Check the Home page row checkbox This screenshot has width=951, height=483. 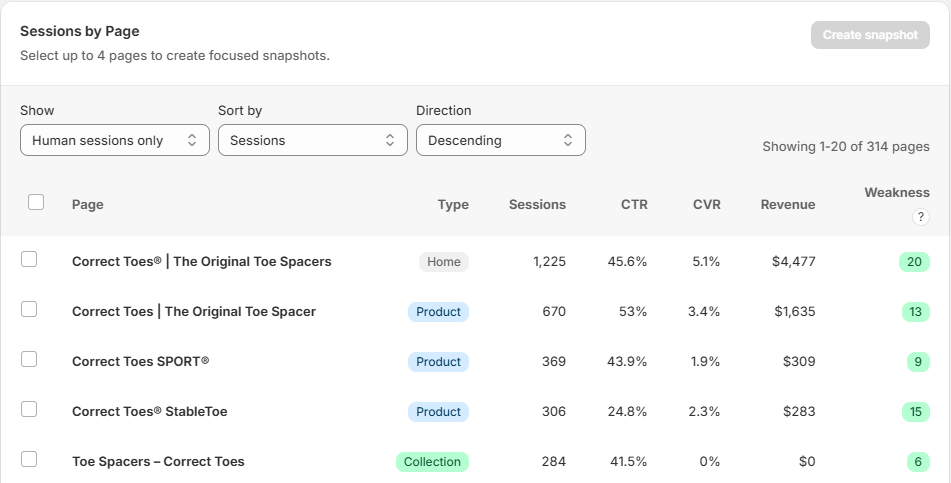tap(29, 259)
